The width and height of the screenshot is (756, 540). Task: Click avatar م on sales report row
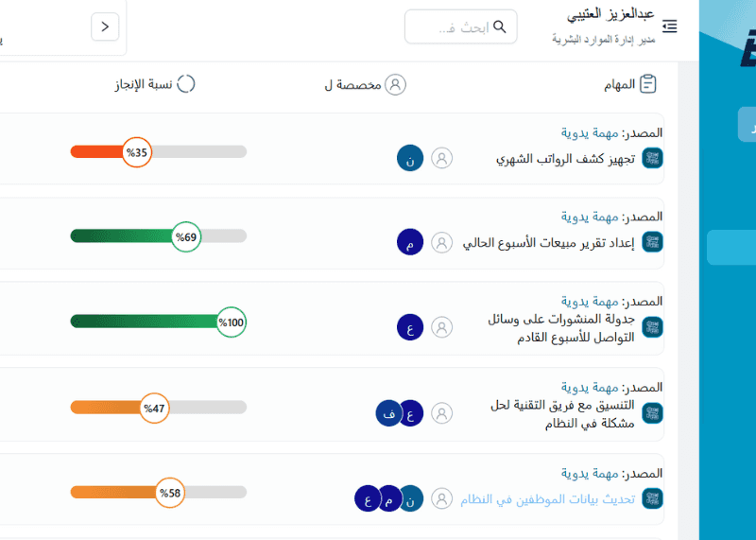point(410,242)
